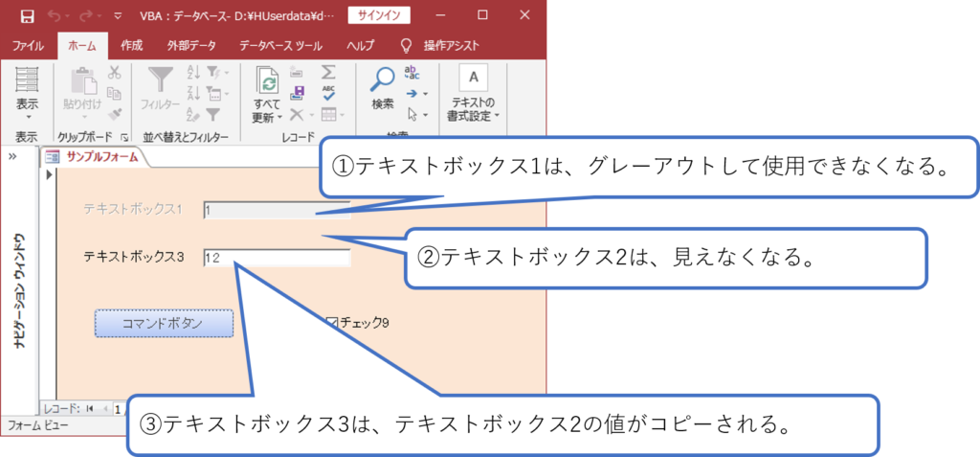Screen dimensions: 980x457
Task: Click the 操作アシスト lightbulb search
Action: [x=440, y=45]
